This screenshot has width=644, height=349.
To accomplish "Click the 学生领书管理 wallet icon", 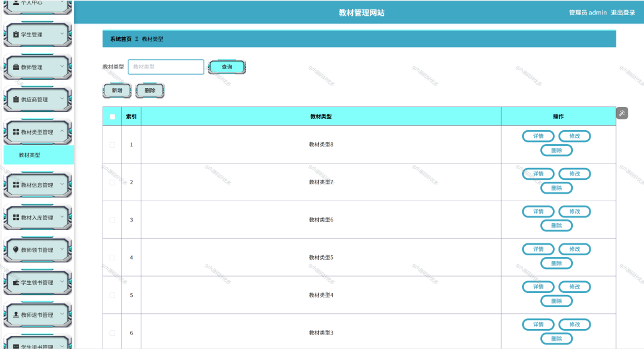I will pyautogui.click(x=16, y=282).
